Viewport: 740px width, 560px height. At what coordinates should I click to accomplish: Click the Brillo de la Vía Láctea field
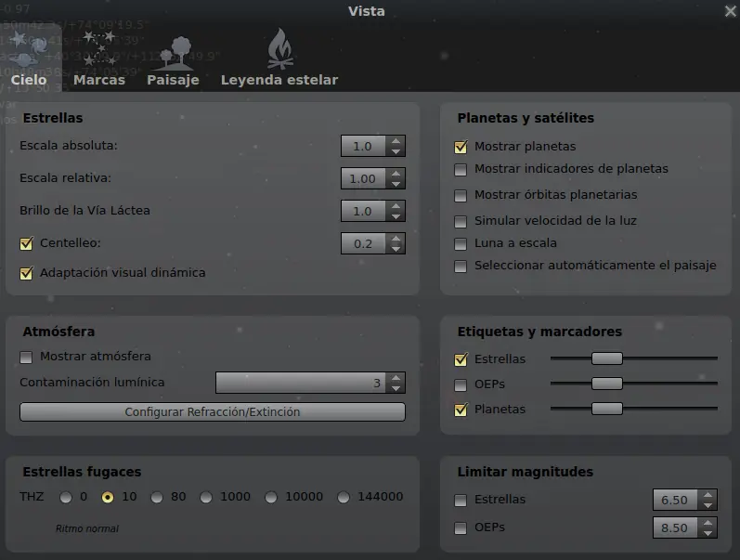click(363, 212)
